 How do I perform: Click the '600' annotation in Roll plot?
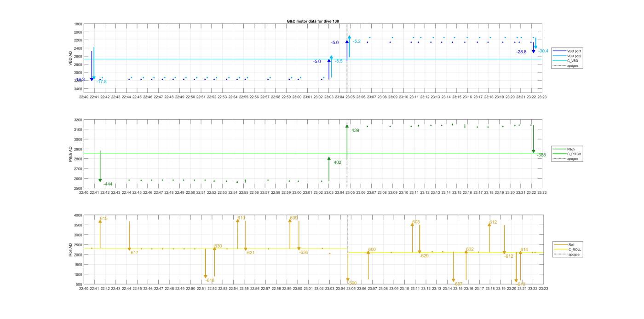pyautogui.click(x=372, y=249)
